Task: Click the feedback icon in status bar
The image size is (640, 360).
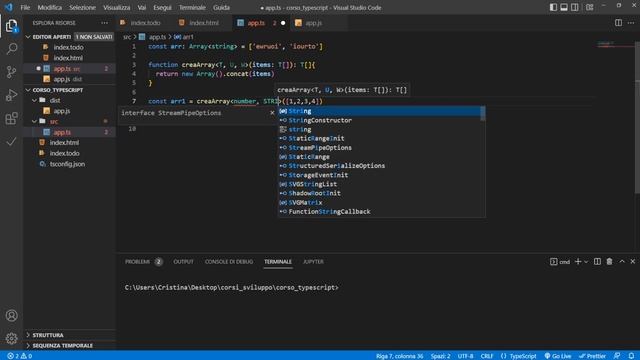Action: (617, 356)
